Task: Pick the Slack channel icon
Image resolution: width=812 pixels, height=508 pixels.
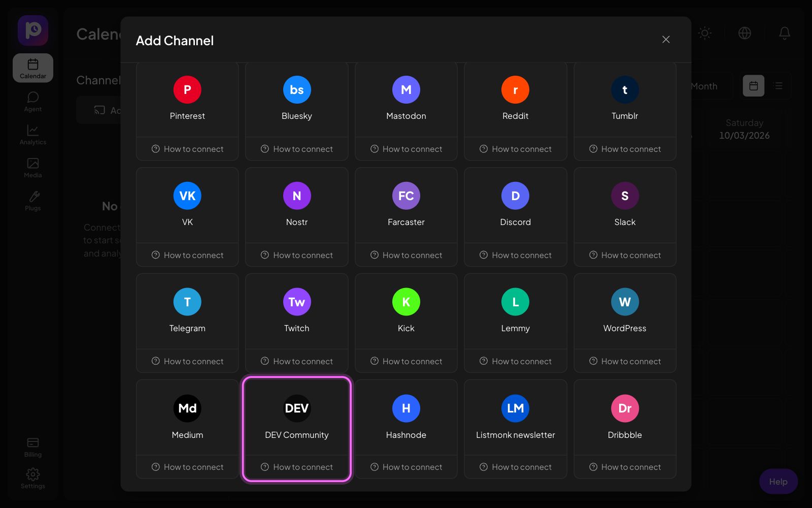Action: (x=625, y=196)
